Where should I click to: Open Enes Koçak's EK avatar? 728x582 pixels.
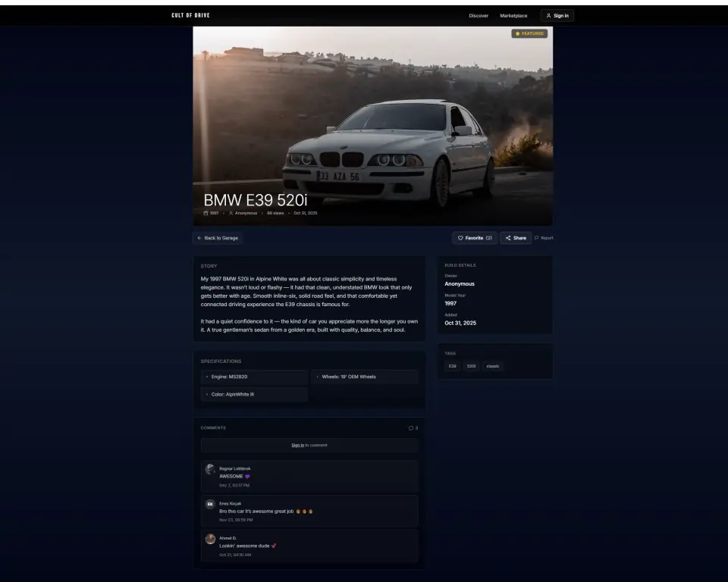[x=210, y=504]
